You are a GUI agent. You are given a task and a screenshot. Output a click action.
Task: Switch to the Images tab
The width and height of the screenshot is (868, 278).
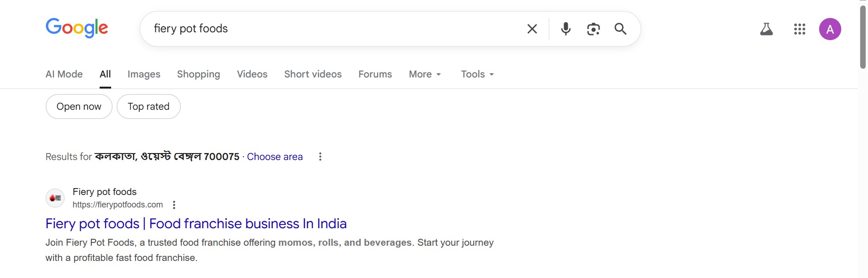click(x=144, y=74)
